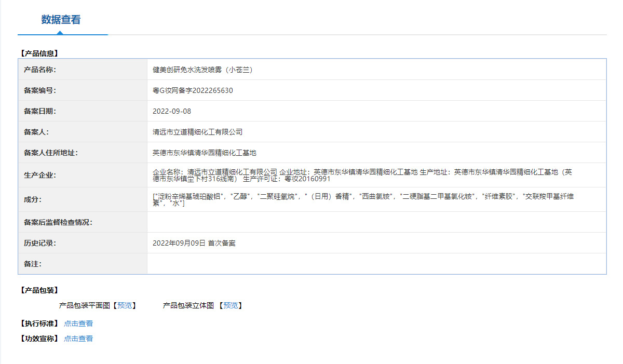Click the 备案人住所地址 row label
Screen dimensions: 623x364
51,153
